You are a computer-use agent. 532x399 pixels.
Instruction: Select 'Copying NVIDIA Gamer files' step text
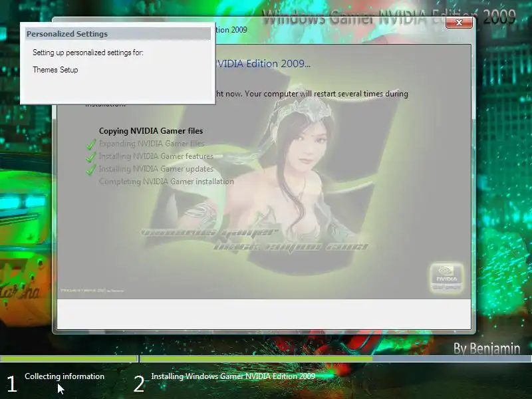coord(151,131)
